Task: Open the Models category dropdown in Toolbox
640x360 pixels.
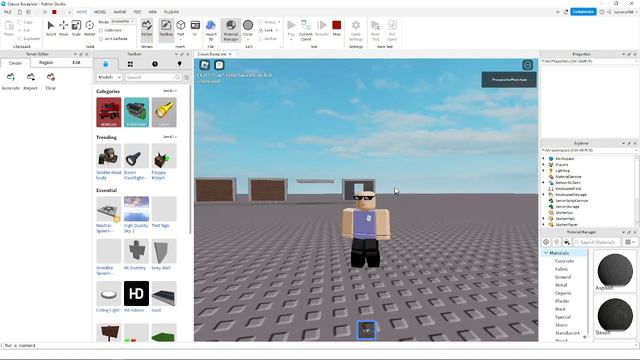Action: tap(109, 77)
